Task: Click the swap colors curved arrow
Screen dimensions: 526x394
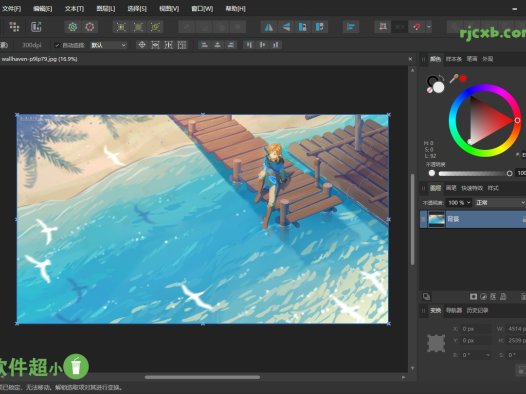Action: (x=442, y=78)
